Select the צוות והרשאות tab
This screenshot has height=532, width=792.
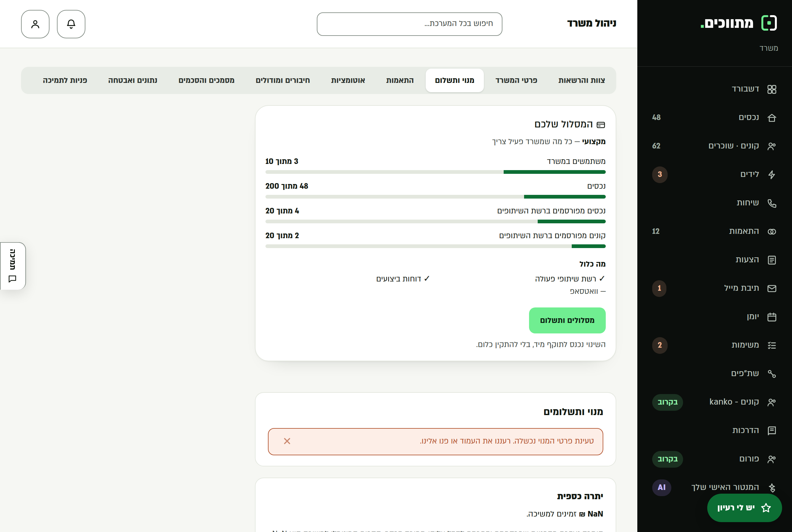pos(582,80)
